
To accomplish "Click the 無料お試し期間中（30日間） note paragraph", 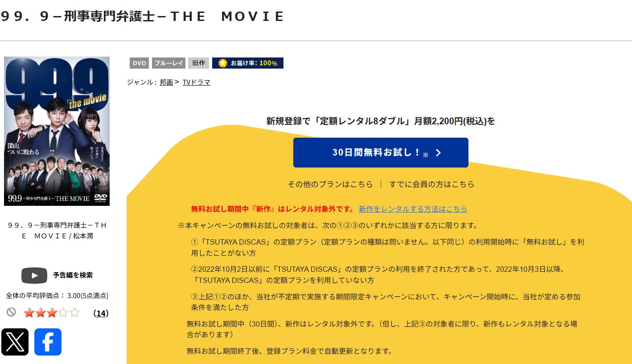I will pos(382,329).
